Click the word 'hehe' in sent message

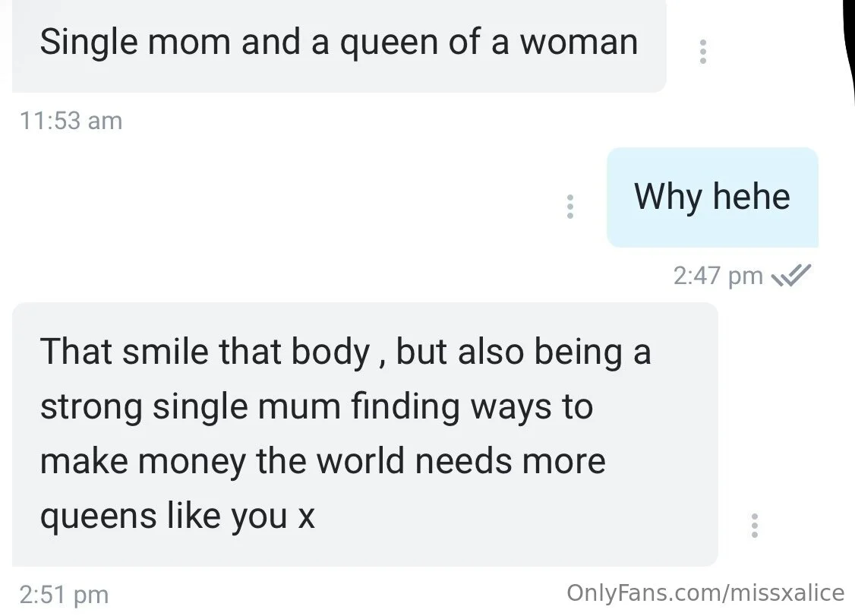[x=751, y=197]
